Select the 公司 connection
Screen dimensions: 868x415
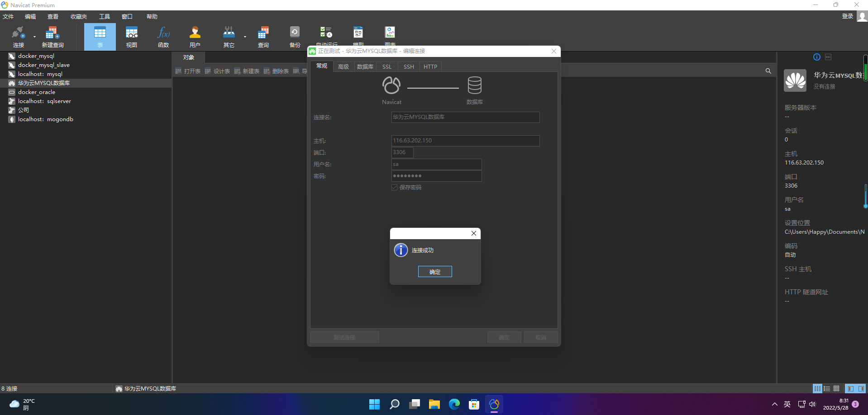pos(24,110)
